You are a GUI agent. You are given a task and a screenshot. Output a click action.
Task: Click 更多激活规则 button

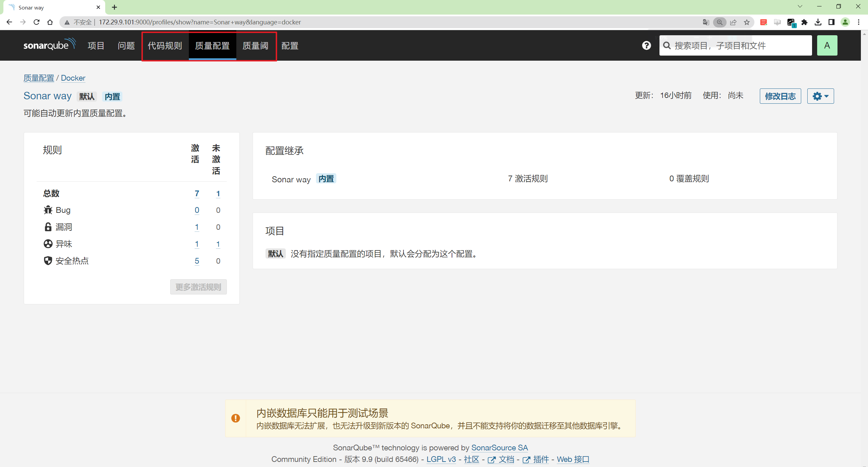(198, 287)
